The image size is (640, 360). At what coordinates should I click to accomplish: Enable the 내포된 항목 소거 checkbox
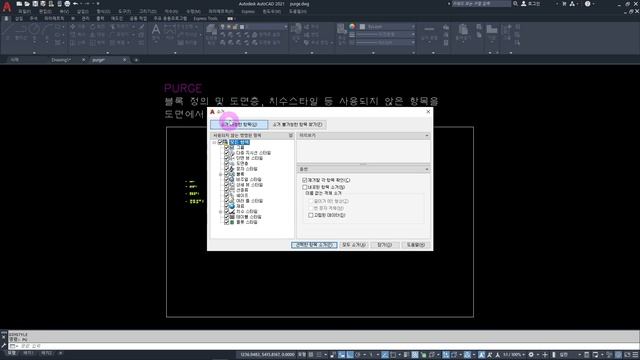pos(304,187)
